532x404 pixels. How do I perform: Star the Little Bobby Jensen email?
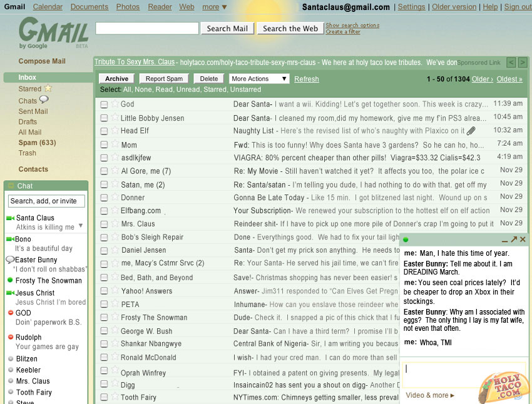(x=115, y=118)
